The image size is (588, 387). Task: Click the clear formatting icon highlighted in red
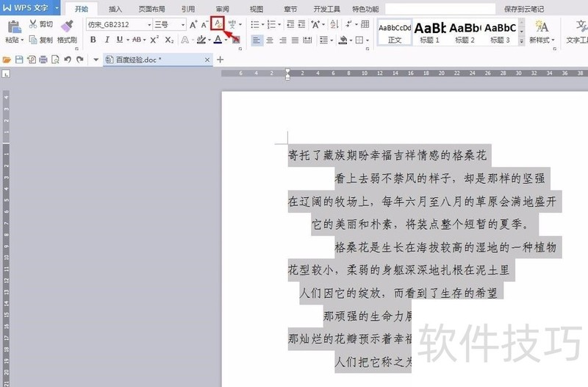click(x=217, y=24)
